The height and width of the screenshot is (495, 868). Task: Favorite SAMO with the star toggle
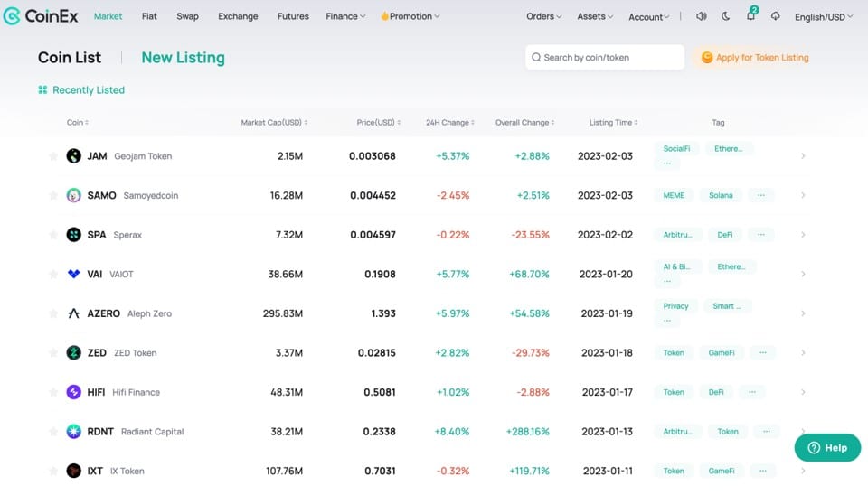click(53, 196)
